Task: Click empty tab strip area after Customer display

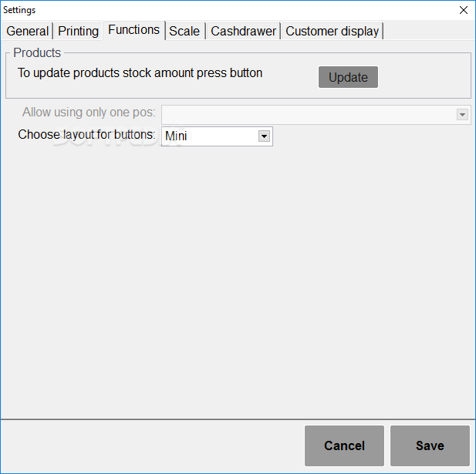Action: (429, 31)
